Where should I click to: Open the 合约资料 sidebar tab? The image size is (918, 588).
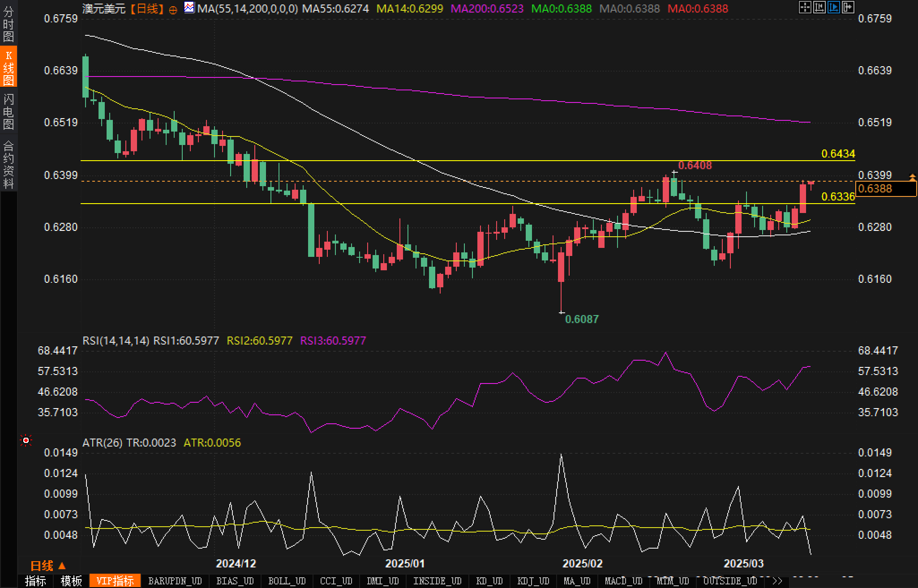9,164
